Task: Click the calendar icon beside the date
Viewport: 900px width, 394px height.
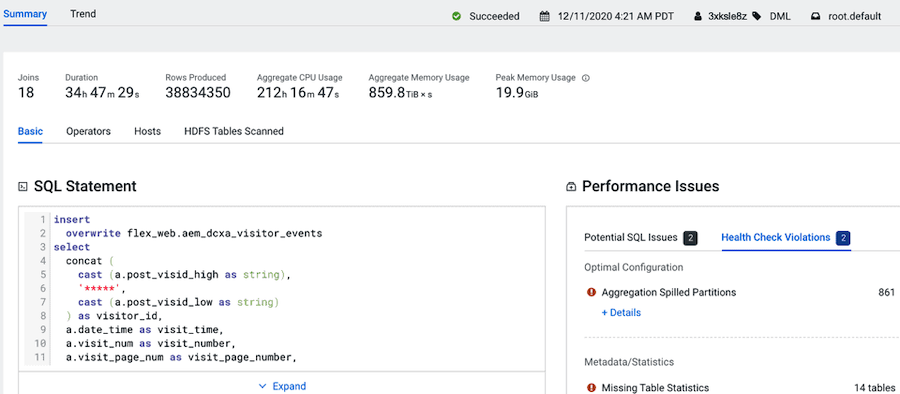Action: (x=544, y=16)
